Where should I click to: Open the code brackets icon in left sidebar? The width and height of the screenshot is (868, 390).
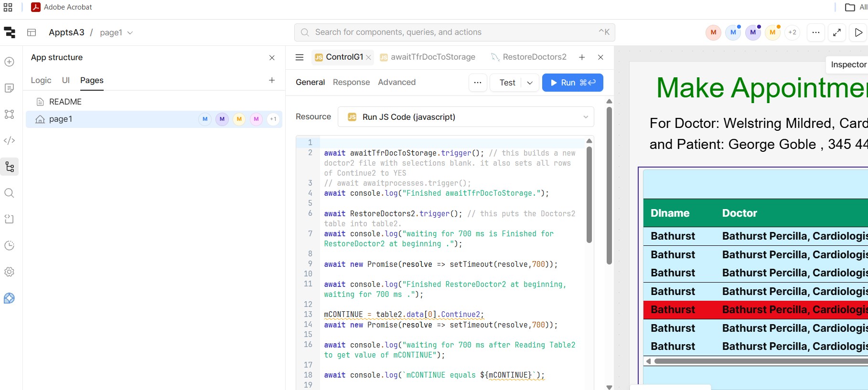tap(9, 140)
